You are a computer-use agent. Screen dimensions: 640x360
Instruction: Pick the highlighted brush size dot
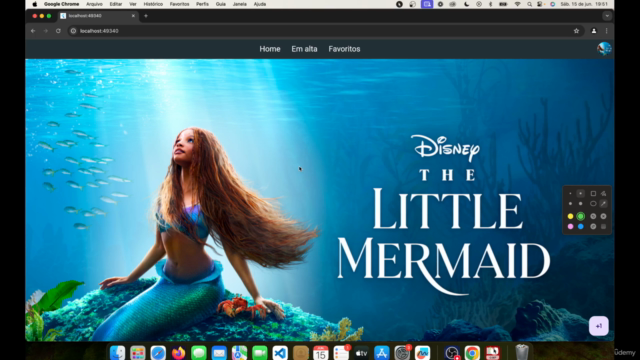tap(580, 193)
